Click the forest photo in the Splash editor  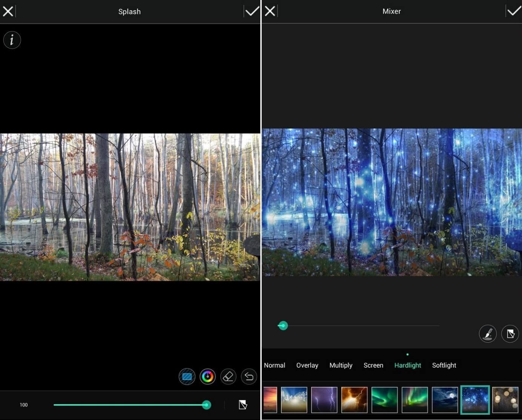pos(130,207)
